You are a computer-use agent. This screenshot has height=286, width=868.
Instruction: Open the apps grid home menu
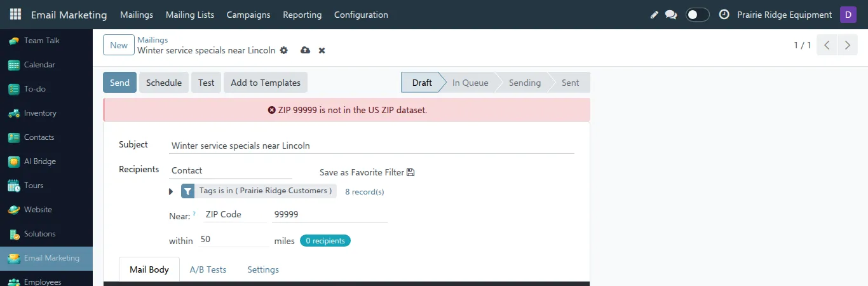coord(15,14)
